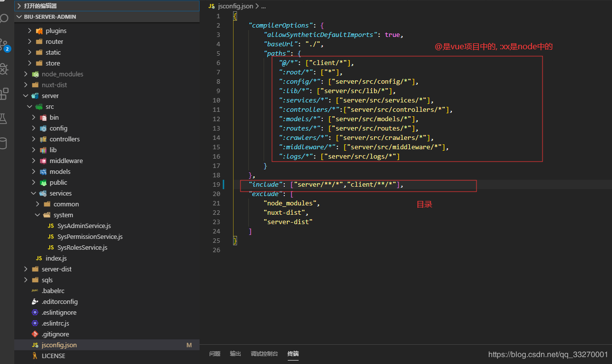Click the LICENSE file icon

pyautogui.click(x=35, y=356)
